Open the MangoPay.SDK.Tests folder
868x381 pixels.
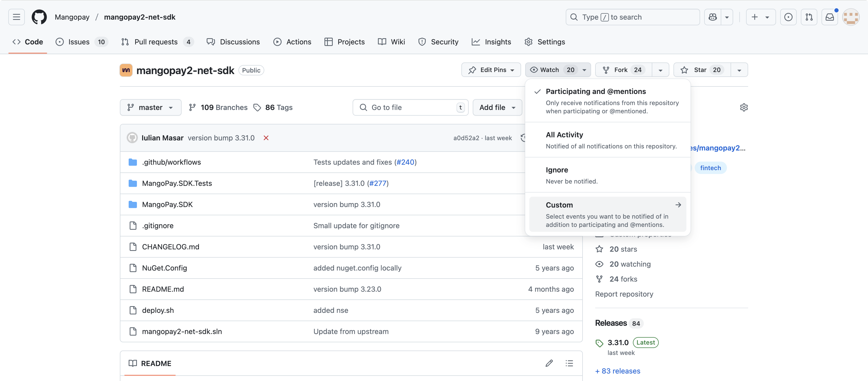pyautogui.click(x=177, y=183)
